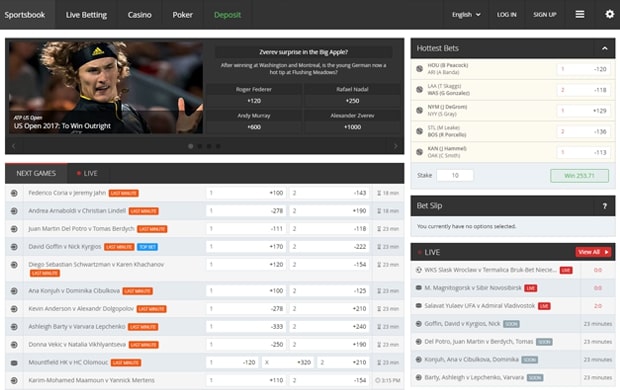
Task: Click the Win 253.71 button
Action: tap(579, 176)
